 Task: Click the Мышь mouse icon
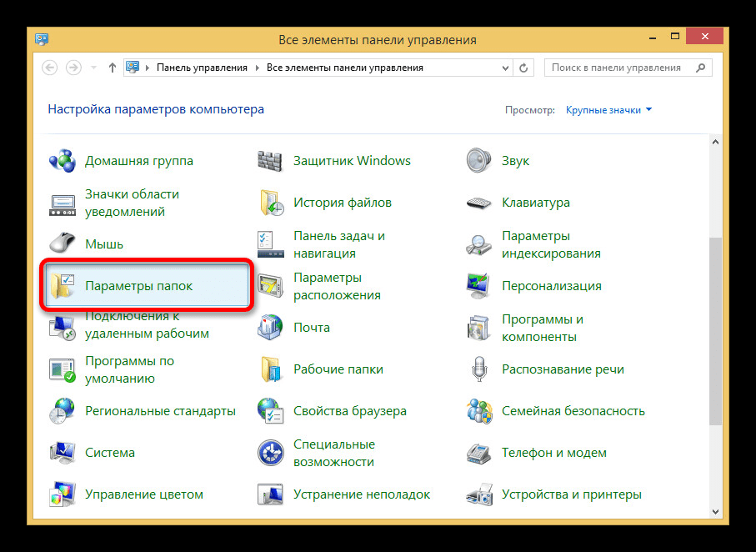point(63,244)
